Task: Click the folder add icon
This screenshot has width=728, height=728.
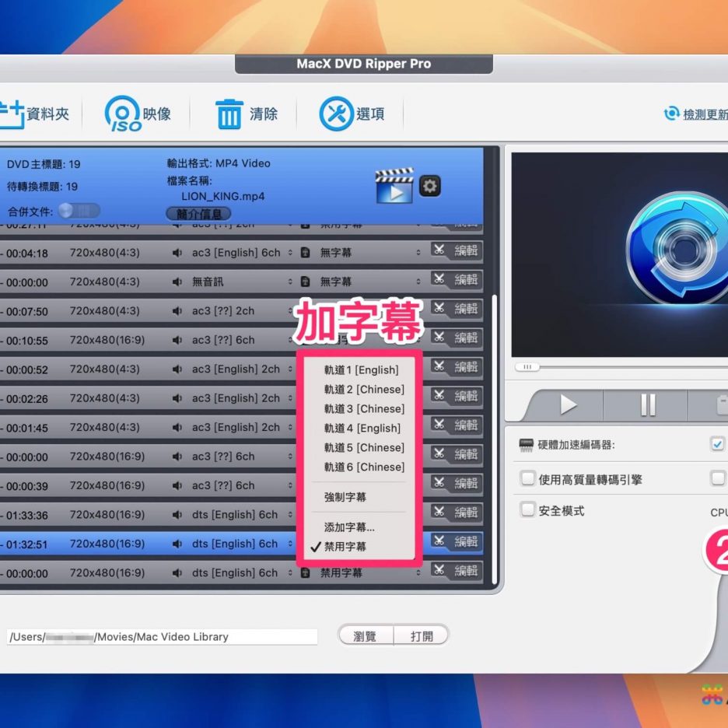Action: pos(11,114)
